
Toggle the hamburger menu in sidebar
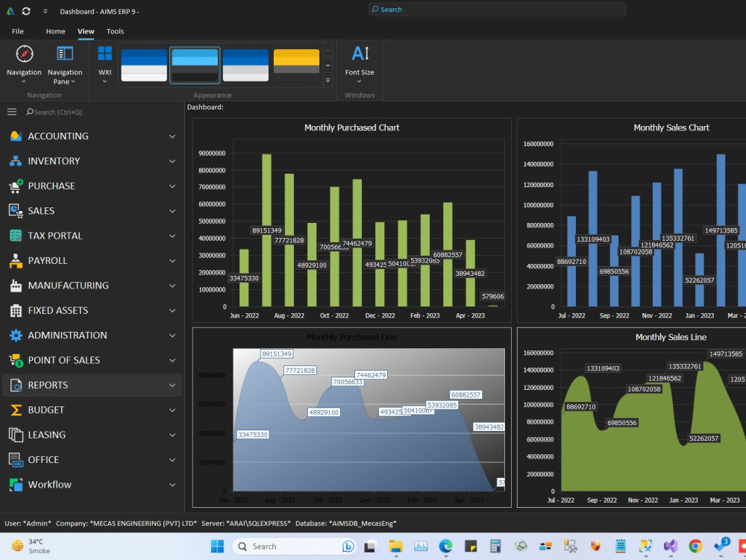pos(12,112)
